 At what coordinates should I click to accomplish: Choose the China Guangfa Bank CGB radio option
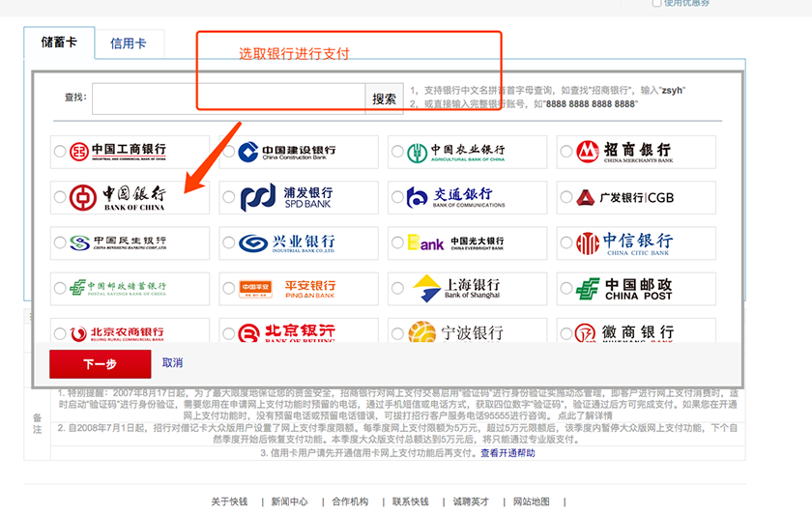(565, 198)
